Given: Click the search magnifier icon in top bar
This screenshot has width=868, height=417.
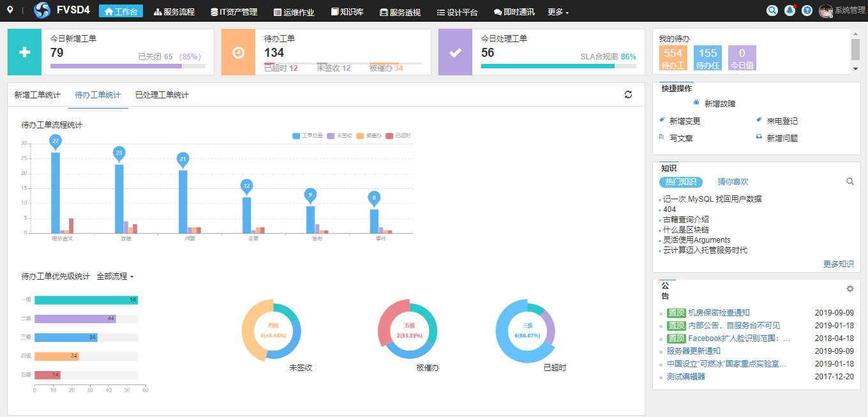Looking at the screenshot, I should pyautogui.click(x=772, y=11).
